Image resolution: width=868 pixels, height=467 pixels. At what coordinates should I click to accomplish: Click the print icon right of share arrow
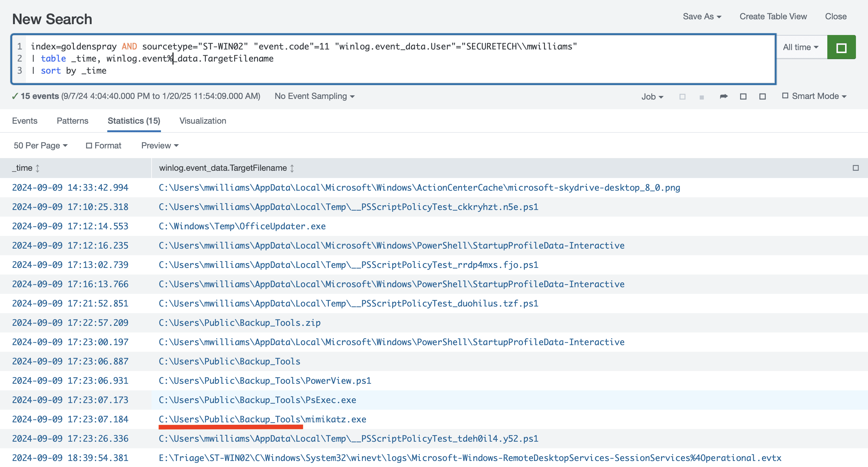(x=743, y=97)
